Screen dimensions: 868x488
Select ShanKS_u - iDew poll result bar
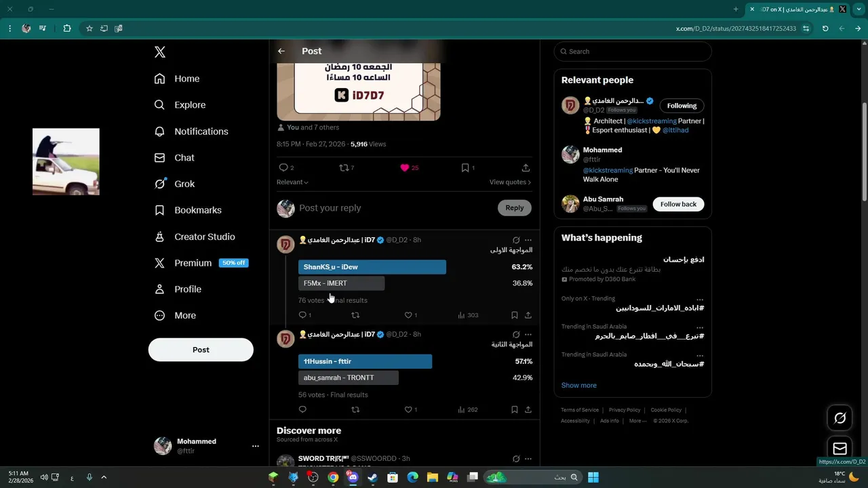point(372,267)
